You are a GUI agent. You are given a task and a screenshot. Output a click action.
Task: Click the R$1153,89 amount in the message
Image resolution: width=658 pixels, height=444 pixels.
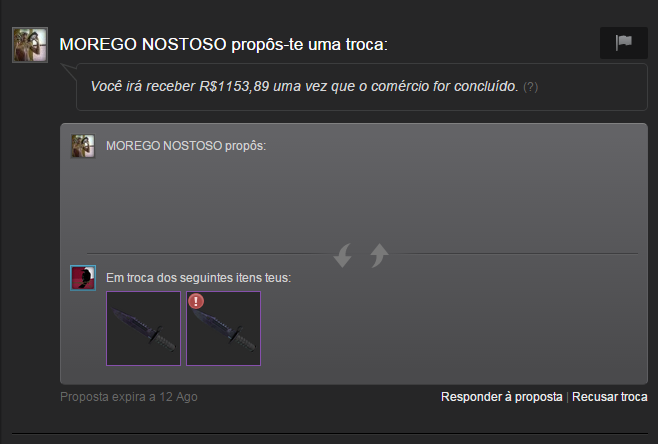click(234, 86)
